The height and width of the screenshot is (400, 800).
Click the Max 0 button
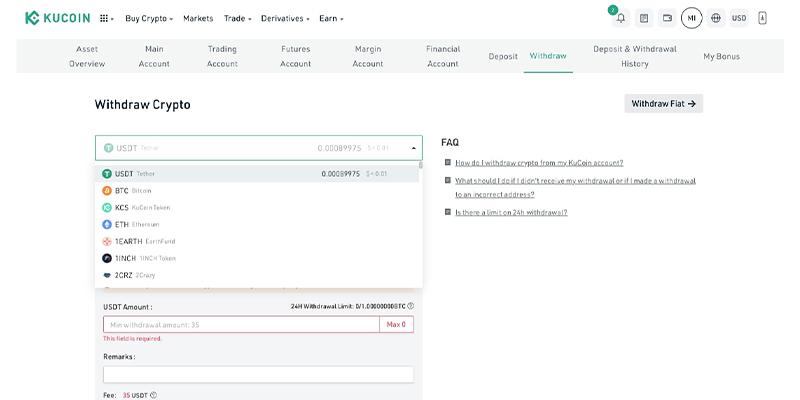396,324
